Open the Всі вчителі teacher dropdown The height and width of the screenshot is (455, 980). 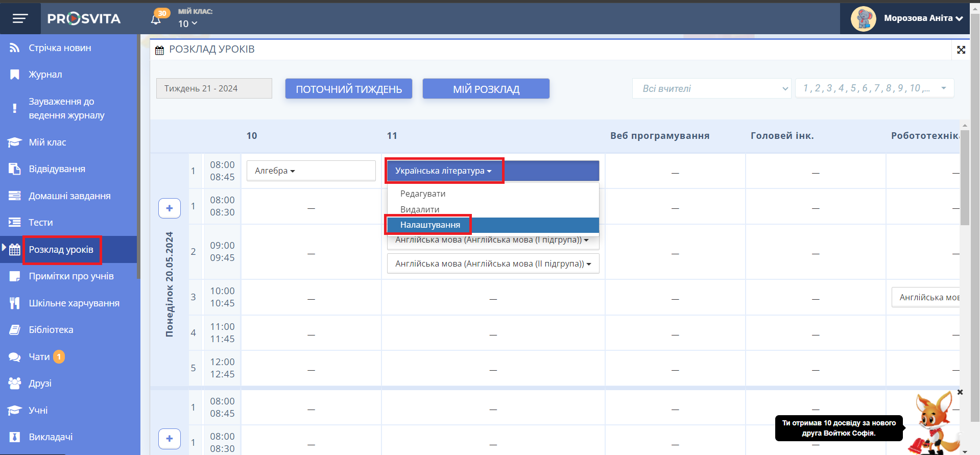pyautogui.click(x=711, y=88)
